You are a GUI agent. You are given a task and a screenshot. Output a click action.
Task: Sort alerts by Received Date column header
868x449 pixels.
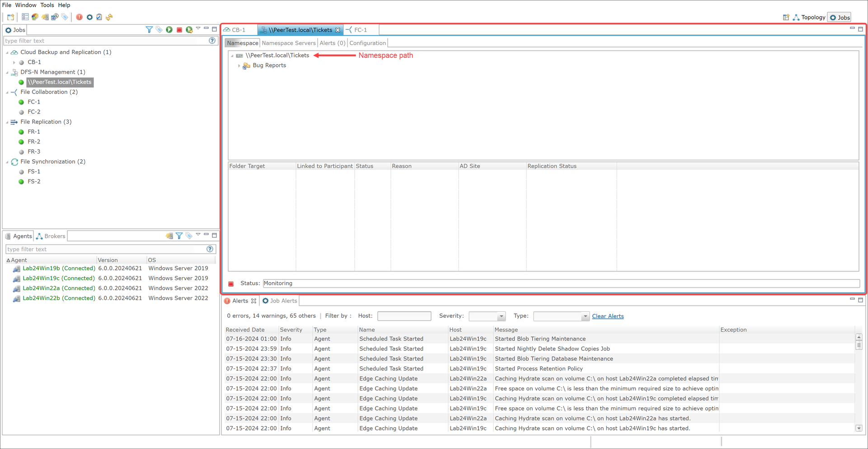tap(245, 330)
